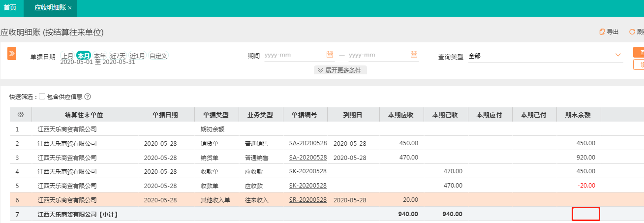Expand 展开更多条件 filter section
This screenshot has height=223, width=644.
(340, 70)
